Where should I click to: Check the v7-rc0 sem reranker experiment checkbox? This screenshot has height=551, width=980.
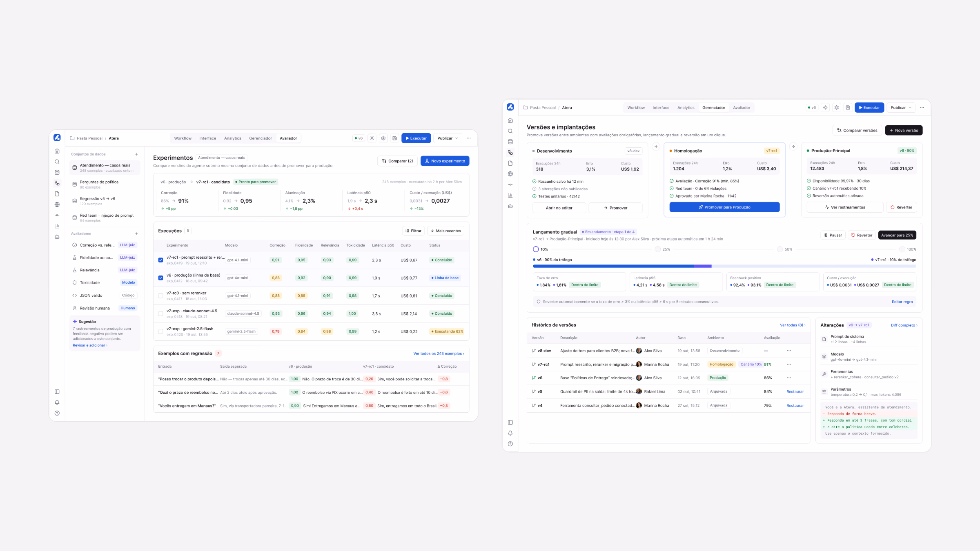pyautogui.click(x=160, y=296)
